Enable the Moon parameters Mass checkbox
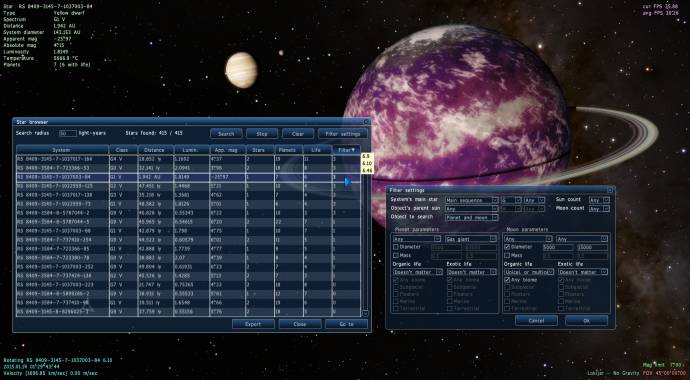690x380 pixels. coord(507,255)
